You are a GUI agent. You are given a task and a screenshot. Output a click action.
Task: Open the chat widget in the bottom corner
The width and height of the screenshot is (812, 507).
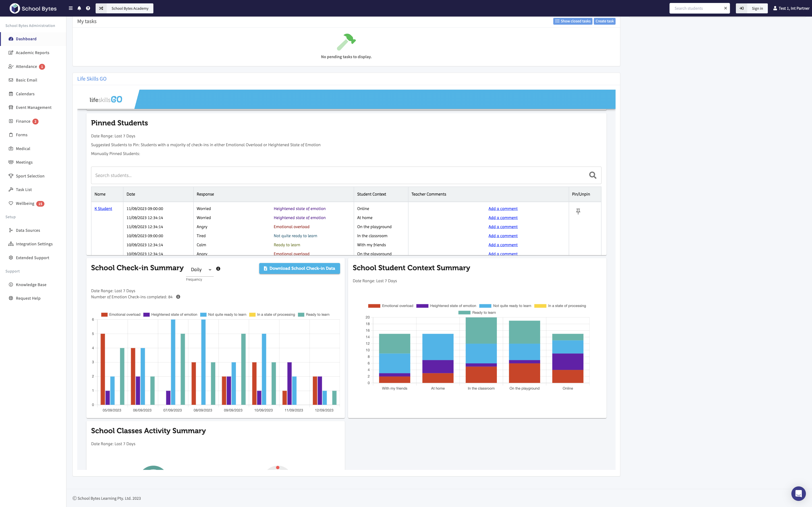click(x=798, y=493)
